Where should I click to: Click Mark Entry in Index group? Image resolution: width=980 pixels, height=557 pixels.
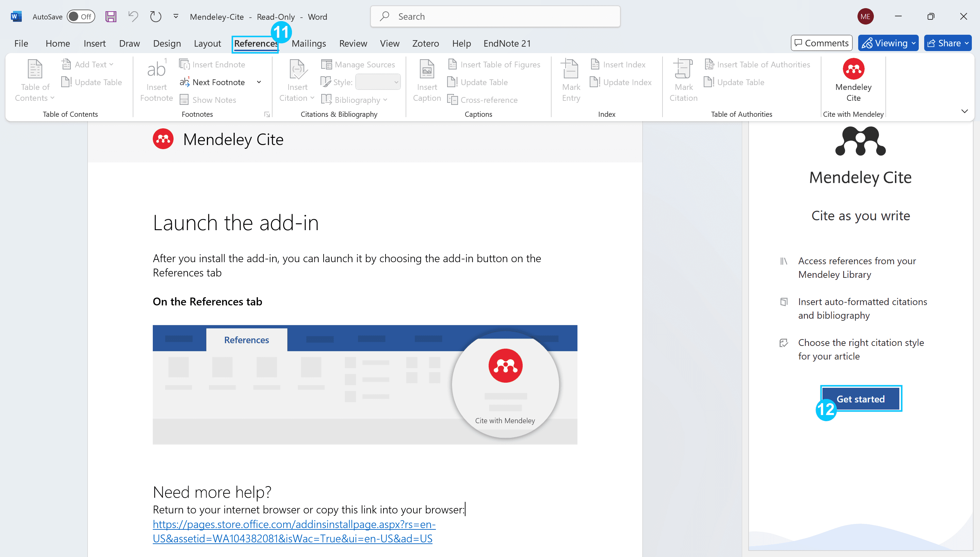[571, 80]
